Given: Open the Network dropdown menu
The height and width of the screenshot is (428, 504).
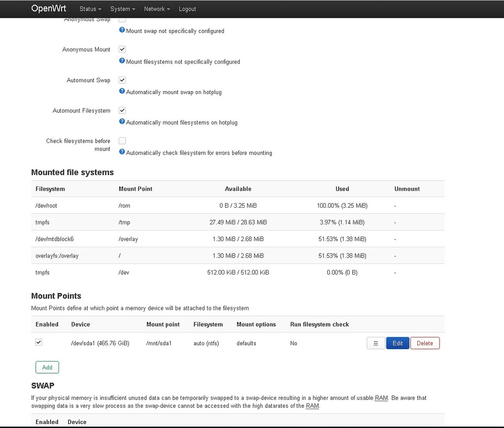Looking at the screenshot, I should point(157,9).
